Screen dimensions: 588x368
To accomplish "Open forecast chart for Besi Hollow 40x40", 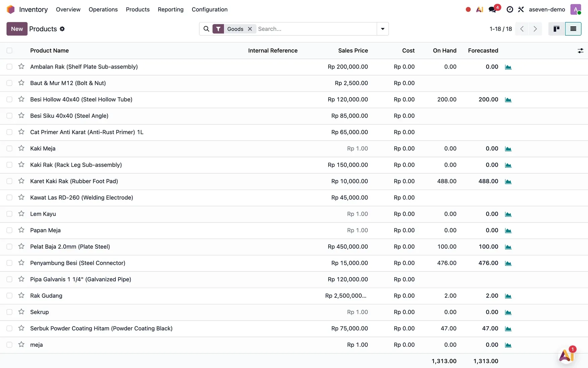I will point(508,100).
